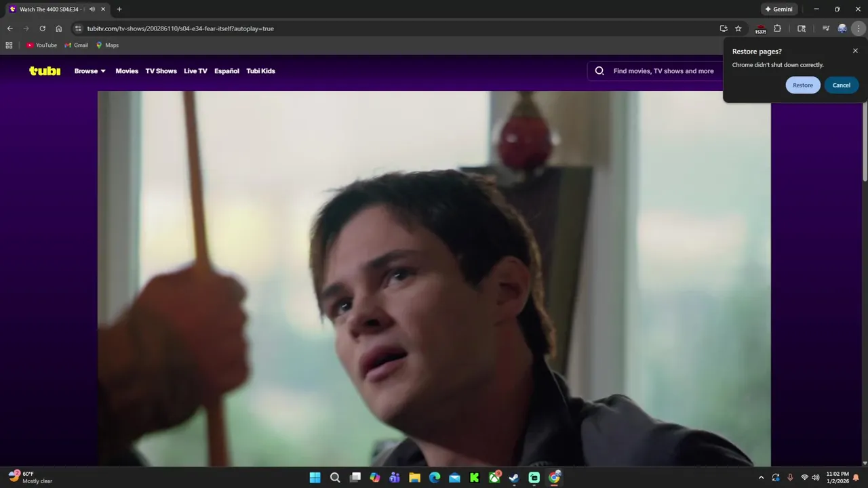The image size is (868, 488).
Task: Click the page search side panel icon
Action: pyautogui.click(x=802, y=28)
